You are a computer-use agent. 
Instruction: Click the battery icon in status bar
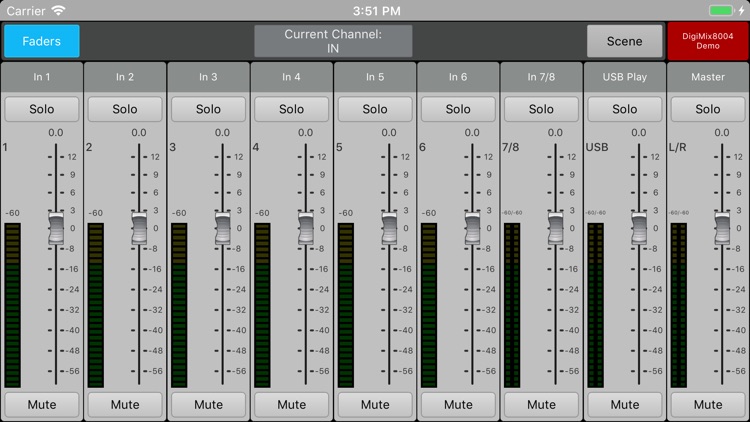coord(721,11)
